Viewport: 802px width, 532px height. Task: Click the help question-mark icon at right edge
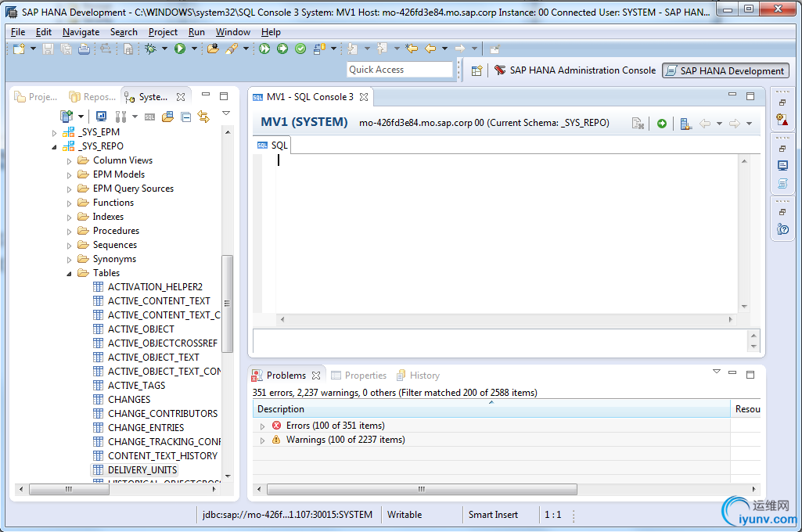[782, 229]
